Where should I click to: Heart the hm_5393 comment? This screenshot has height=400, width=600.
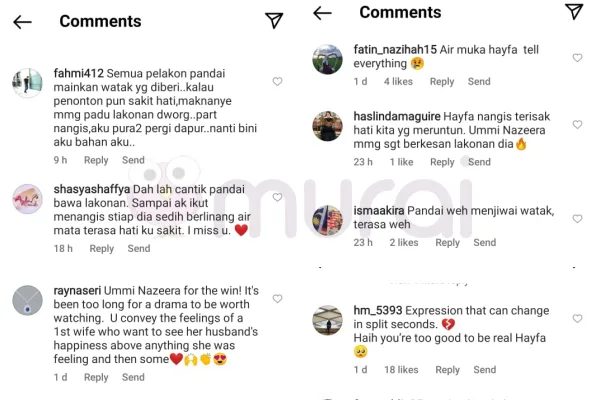tap(577, 318)
